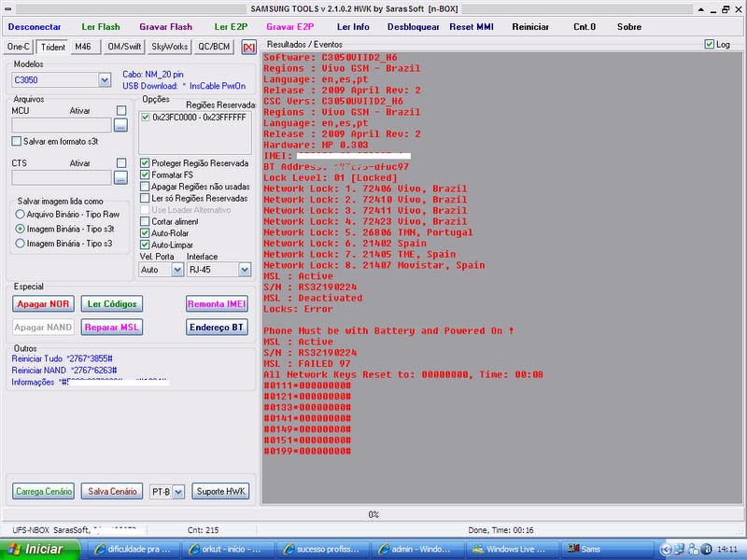
Task: Switch to One-C tab
Action: coord(18,47)
